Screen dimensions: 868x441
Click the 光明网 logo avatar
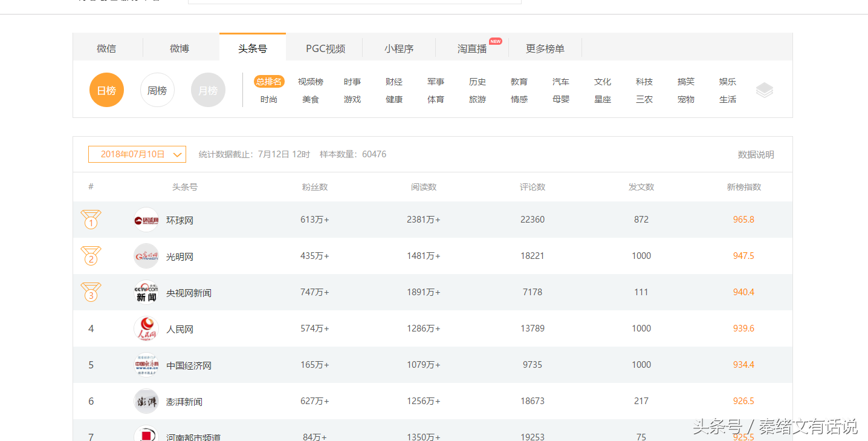pos(146,256)
